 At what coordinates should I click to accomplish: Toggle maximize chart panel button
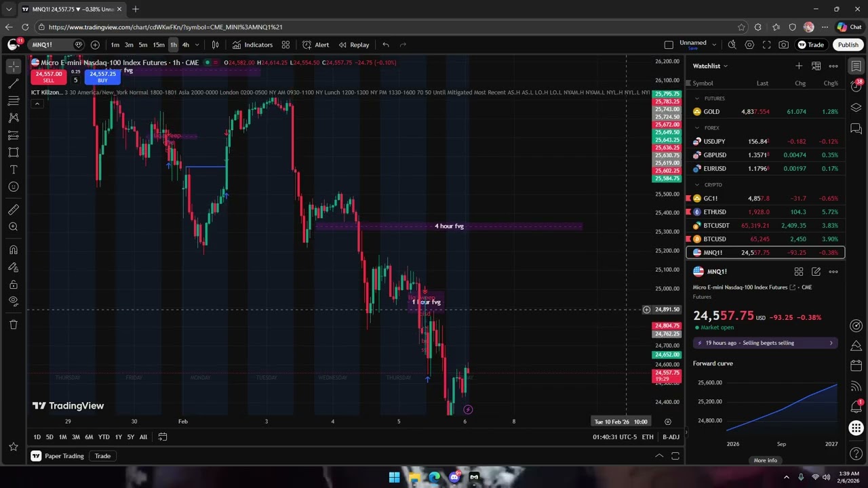[675, 456]
